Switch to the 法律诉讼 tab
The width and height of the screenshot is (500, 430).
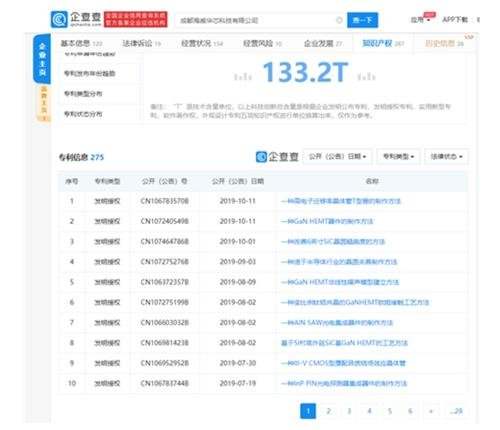(x=141, y=43)
